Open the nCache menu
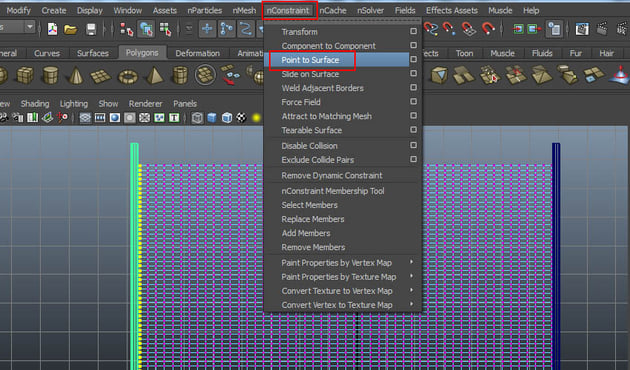Viewport: 630px width, 370px height. pos(333,10)
